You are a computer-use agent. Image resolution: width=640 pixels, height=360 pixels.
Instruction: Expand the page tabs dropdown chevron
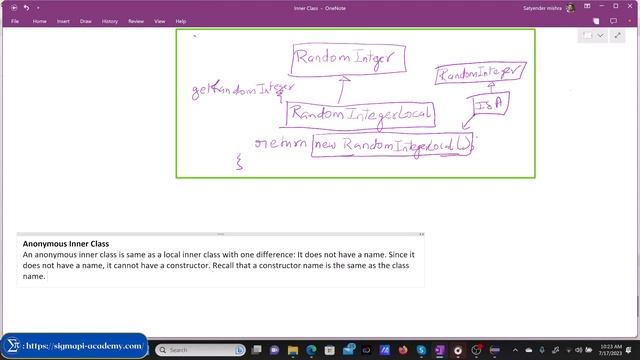[600, 36]
